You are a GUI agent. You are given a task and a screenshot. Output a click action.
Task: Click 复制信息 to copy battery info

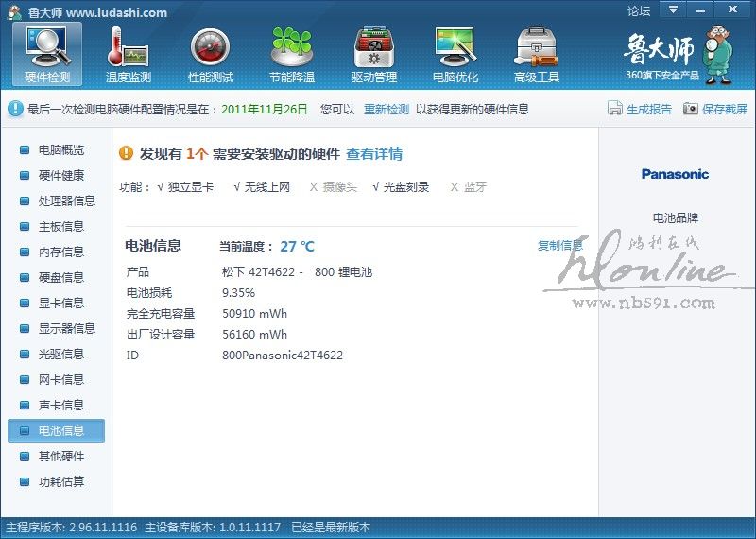559,246
